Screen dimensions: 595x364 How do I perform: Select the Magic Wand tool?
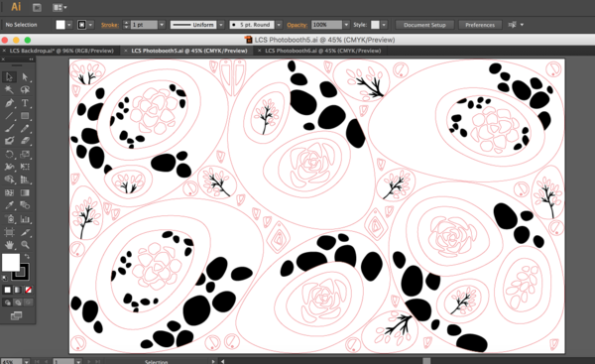point(9,90)
